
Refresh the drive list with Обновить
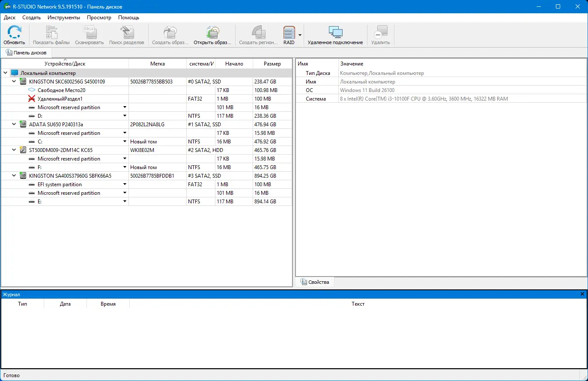[14, 34]
